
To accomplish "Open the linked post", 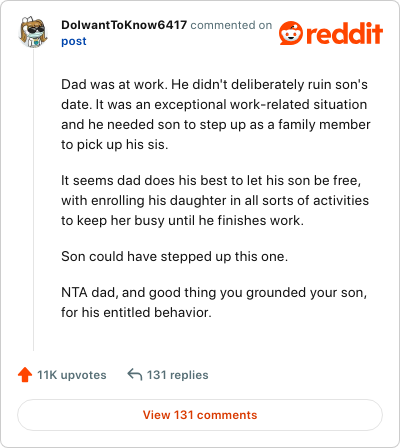I will coord(74,41).
